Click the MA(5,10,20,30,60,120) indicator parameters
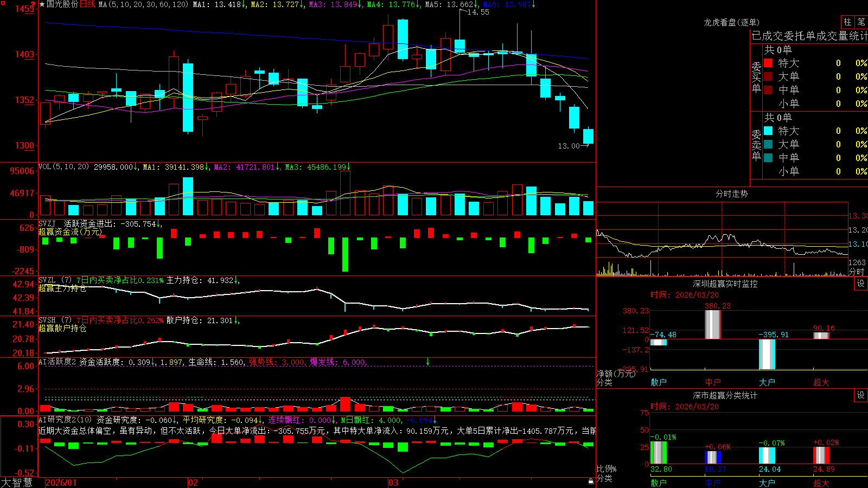Viewport: 868px width, 488px height. (x=143, y=4)
